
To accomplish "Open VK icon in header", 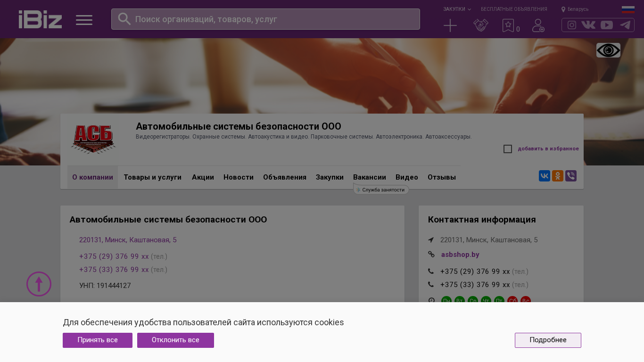I will click(x=588, y=25).
